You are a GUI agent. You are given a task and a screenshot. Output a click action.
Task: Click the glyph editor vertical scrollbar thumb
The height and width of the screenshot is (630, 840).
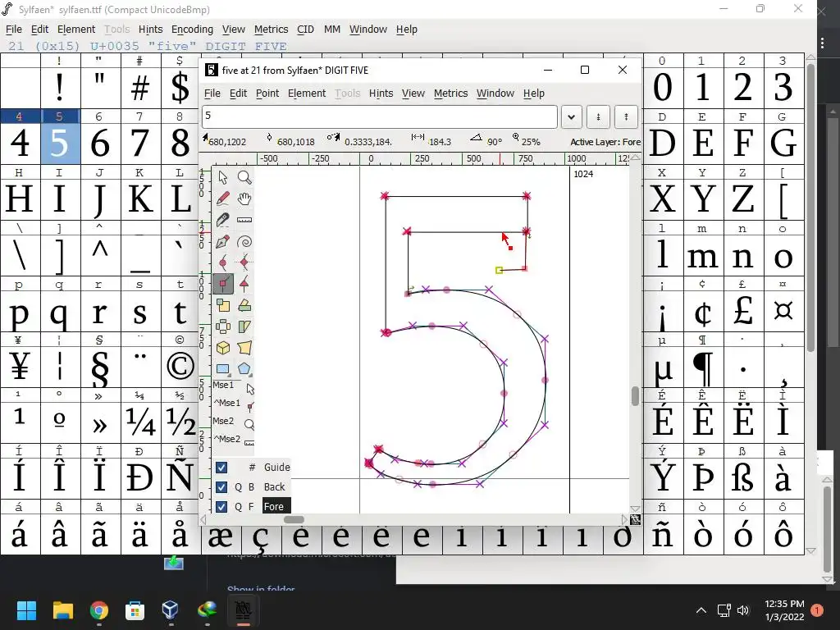point(635,396)
